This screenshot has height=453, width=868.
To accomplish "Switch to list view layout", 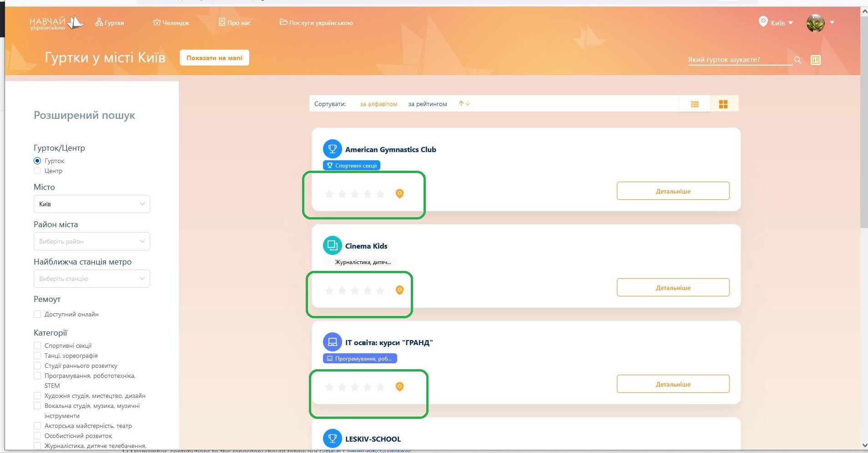I will pyautogui.click(x=695, y=104).
